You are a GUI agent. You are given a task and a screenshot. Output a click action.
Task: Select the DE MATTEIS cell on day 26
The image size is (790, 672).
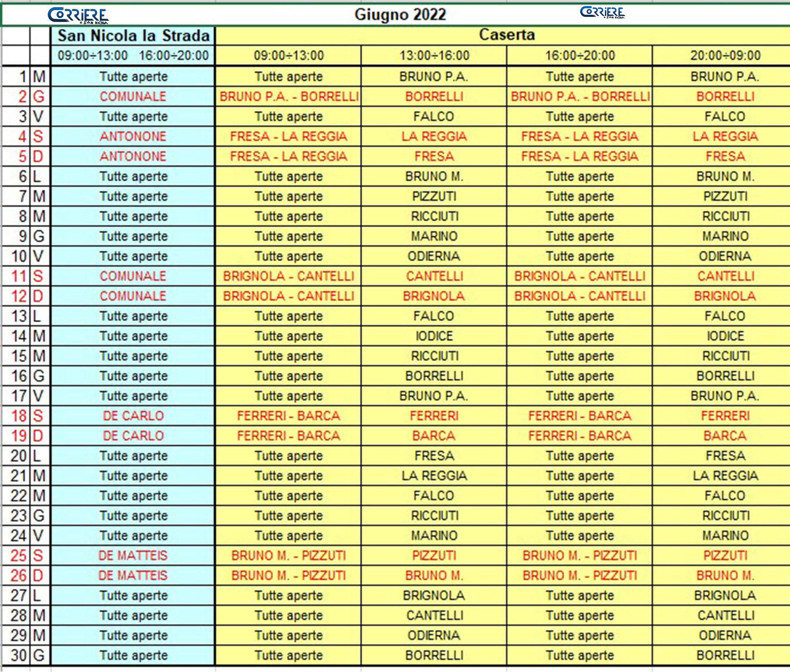[133, 575]
